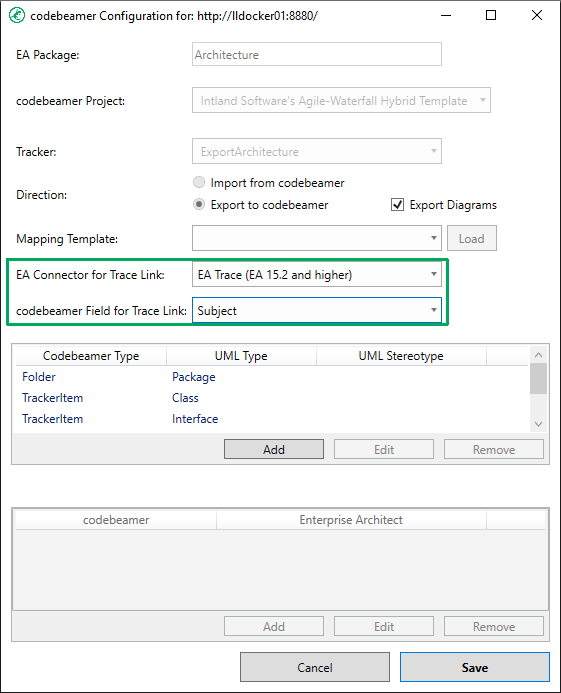Click the Codebeamer Type column header
The width and height of the screenshot is (561, 693).
coord(91,356)
